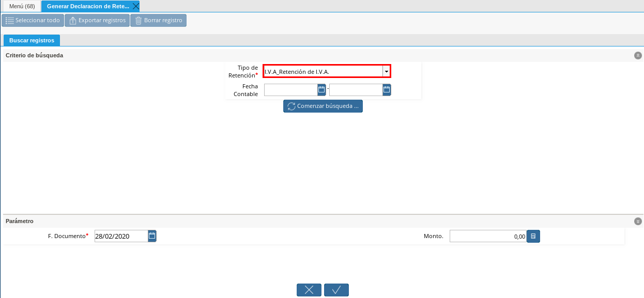Close the Generar Declaracion tab with its X
Image resolution: width=644 pixels, height=298 pixels.
pyautogui.click(x=135, y=6)
